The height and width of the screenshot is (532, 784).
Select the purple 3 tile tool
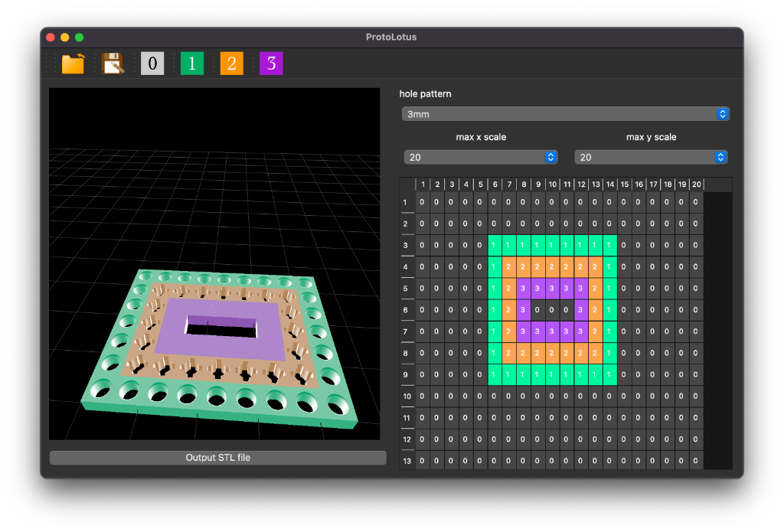click(x=272, y=64)
